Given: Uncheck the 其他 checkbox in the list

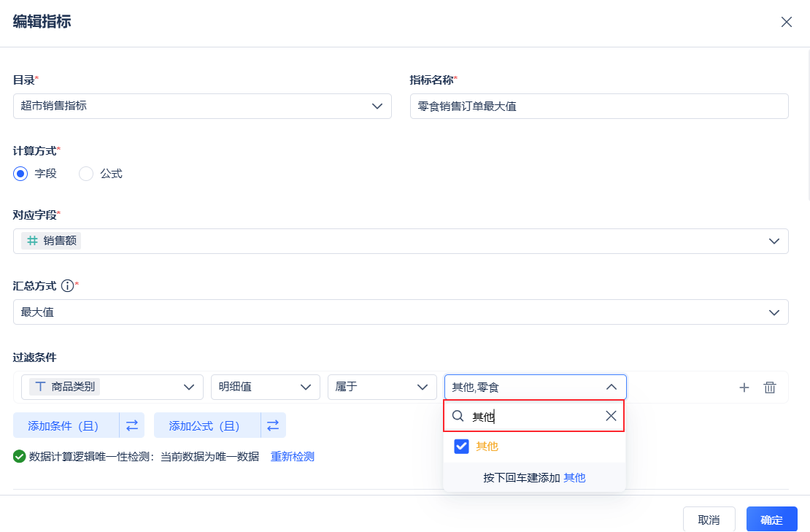Looking at the screenshot, I should 461,447.
